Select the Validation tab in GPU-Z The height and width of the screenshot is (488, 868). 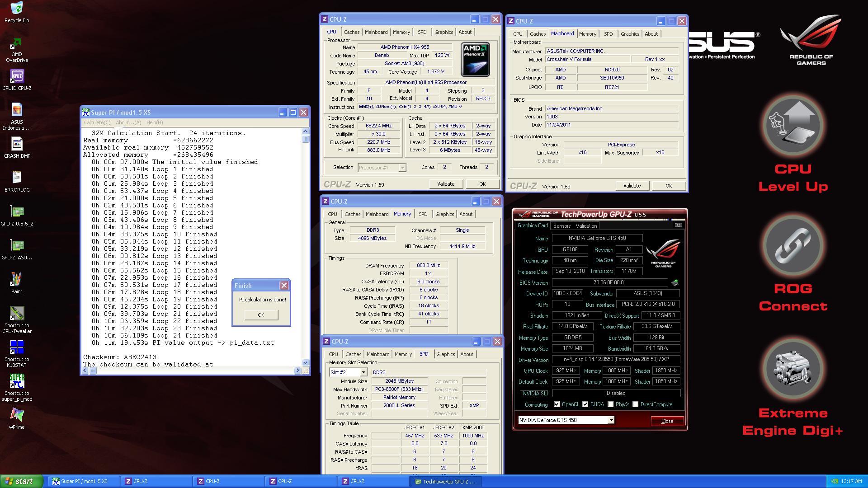pyautogui.click(x=586, y=226)
